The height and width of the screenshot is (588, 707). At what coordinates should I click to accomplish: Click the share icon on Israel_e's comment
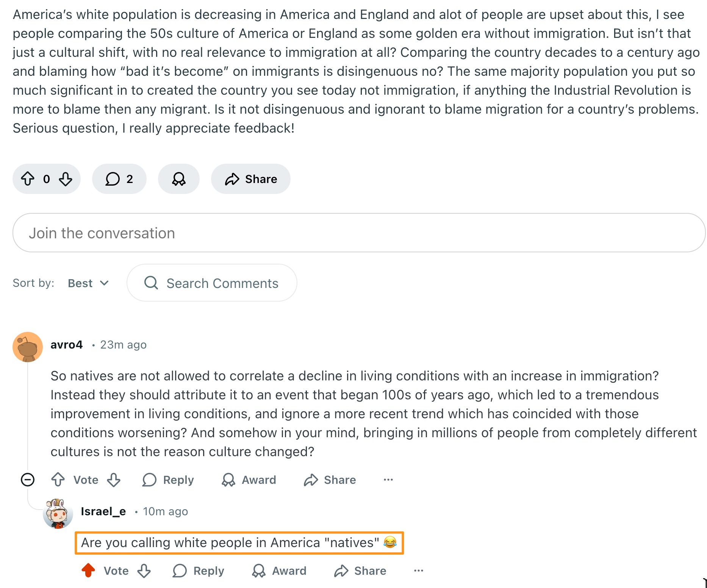(x=341, y=571)
